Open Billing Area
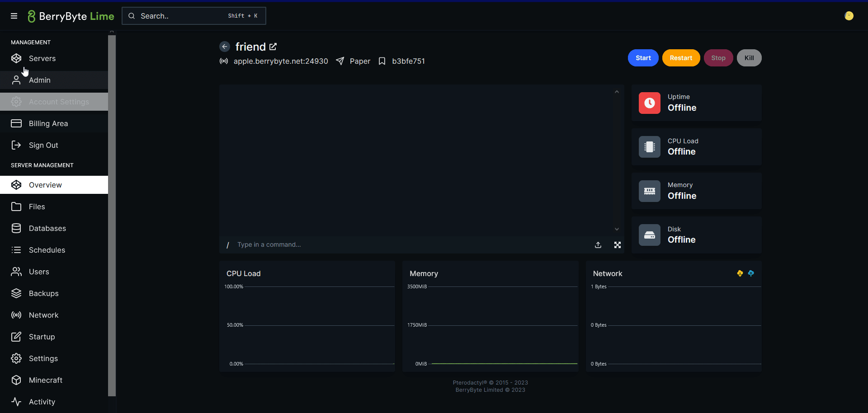The height and width of the screenshot is (413, 868). [54, 123]
